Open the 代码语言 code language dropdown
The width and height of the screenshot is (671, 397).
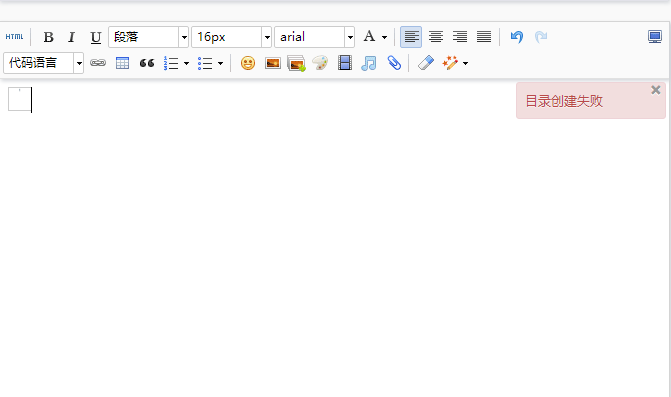(x=43, y=63)
